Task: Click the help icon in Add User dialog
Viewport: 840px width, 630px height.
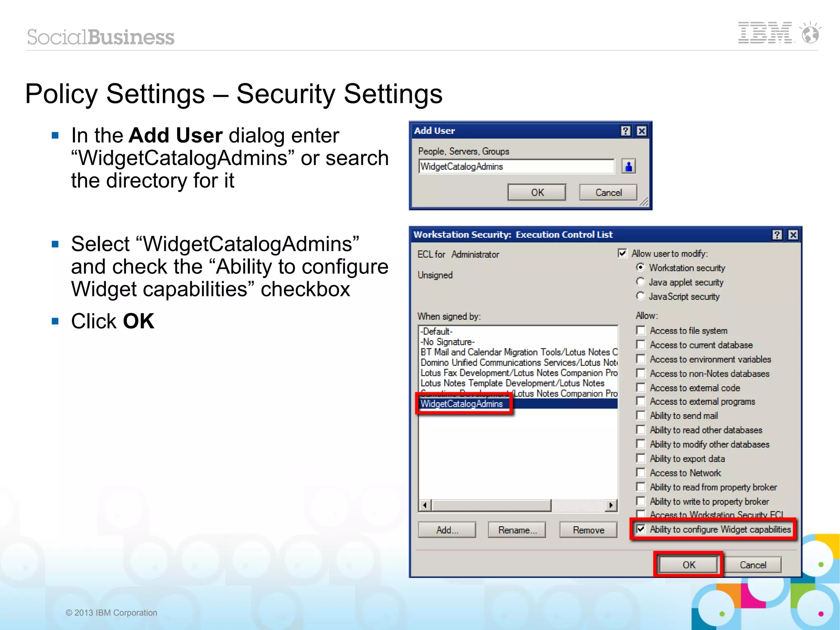Action: (625, 131)
